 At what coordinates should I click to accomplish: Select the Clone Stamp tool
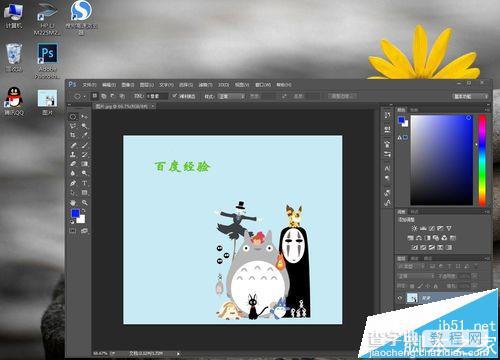(x=73, y=154)
